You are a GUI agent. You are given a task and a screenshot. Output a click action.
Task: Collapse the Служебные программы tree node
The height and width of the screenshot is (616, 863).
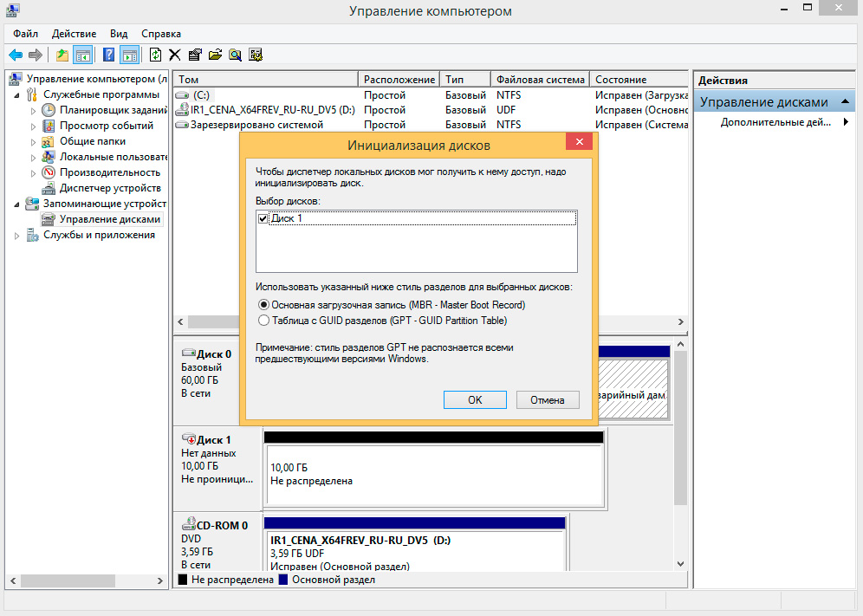pyautogui.click(x=17, y=95)
